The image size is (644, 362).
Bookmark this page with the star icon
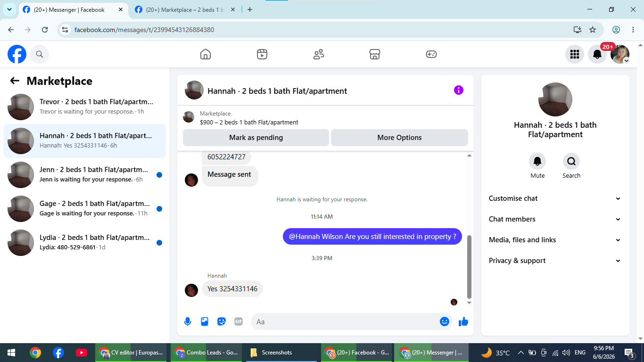[593, 30]
